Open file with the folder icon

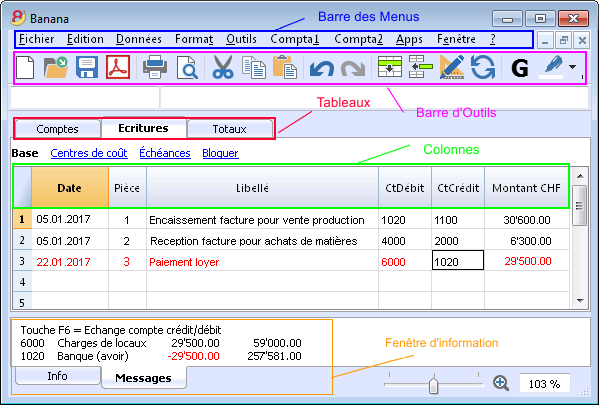[56, 67]
